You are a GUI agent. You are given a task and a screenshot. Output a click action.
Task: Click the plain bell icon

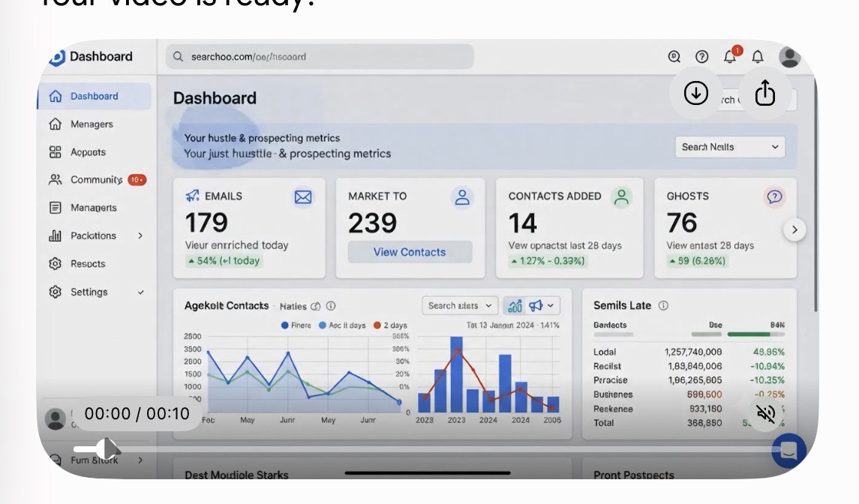(758, 56)
